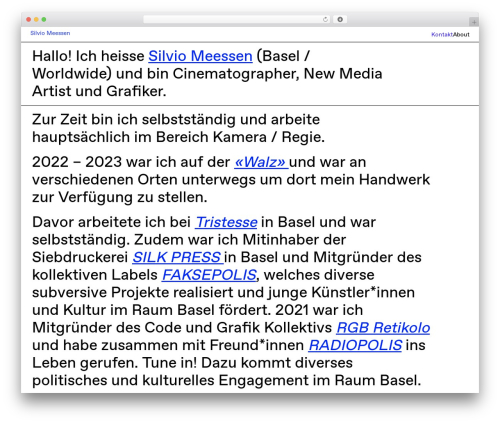Screen dimensions: 500x423
Task: Click the text 'Artist und Grafiker.'
Action: (99, 91)
